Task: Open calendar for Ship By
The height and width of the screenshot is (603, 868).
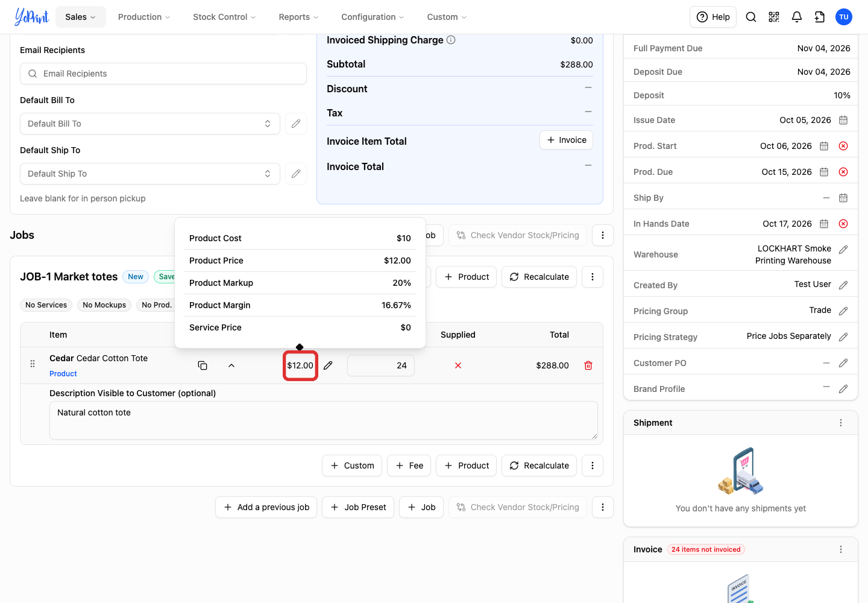Action: tap(843, 198)
